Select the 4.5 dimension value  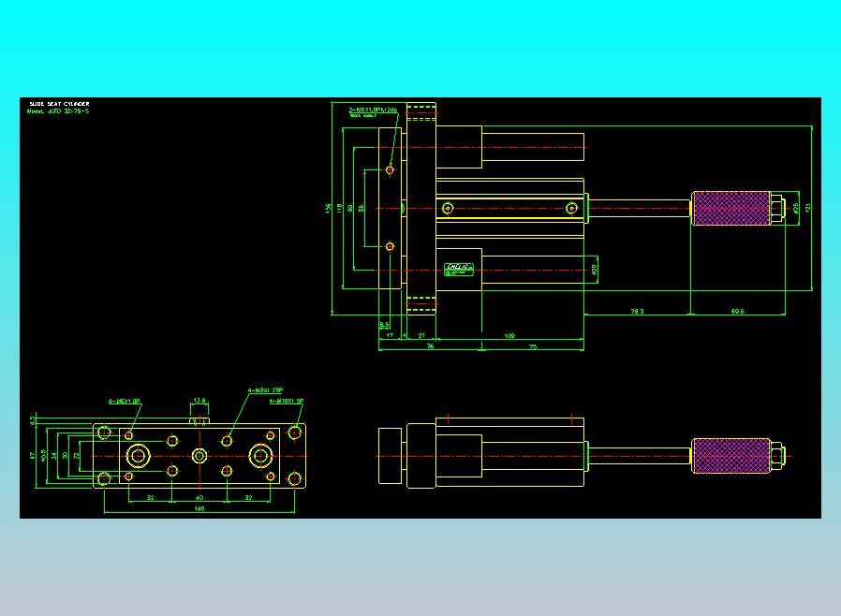pyautogui.click(x=33, y=419)
